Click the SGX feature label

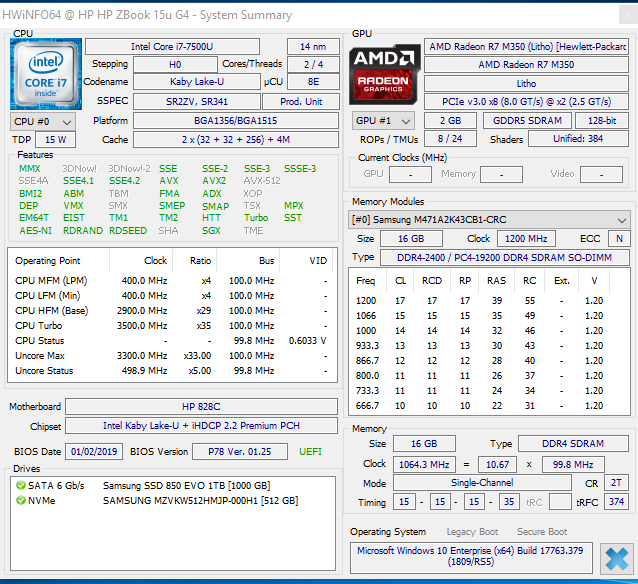point(211,231)
